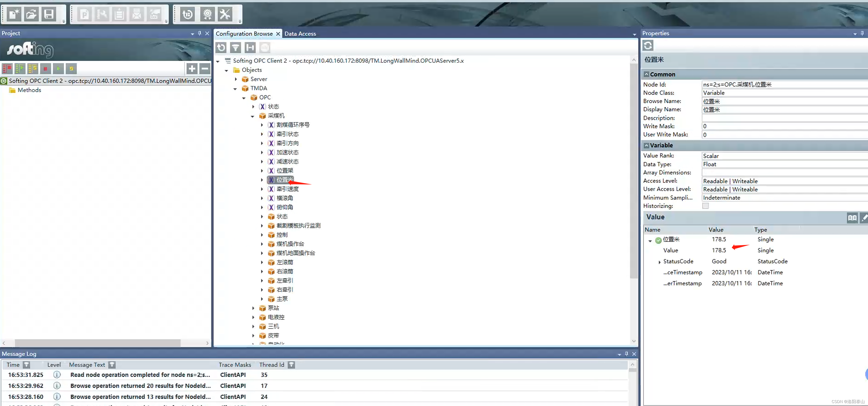
Task: Pin the Message Log panel
Action: (x=626, y=354)
